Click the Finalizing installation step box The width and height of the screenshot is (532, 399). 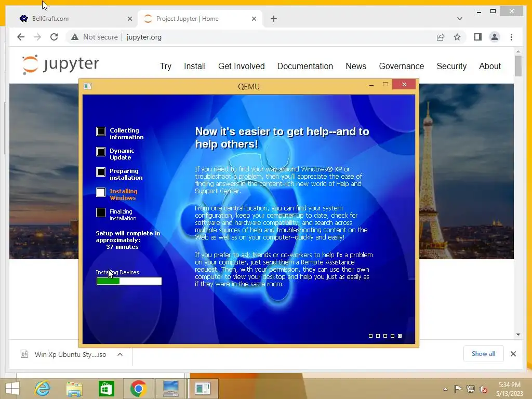point(101,212)
